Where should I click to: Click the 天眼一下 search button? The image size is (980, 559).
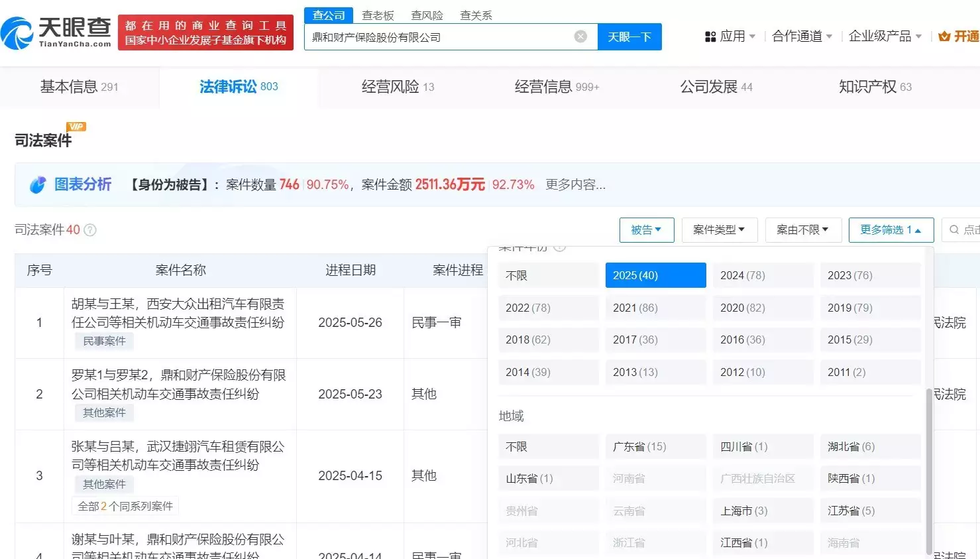(629, 36)
